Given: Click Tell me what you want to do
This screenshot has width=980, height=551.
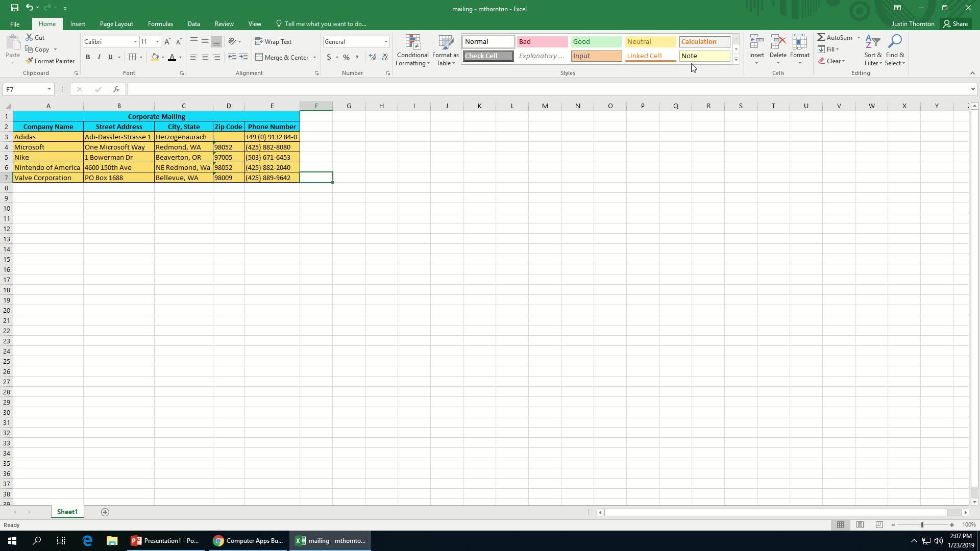Looking at the screenshot, I should [x=321, y=24].
